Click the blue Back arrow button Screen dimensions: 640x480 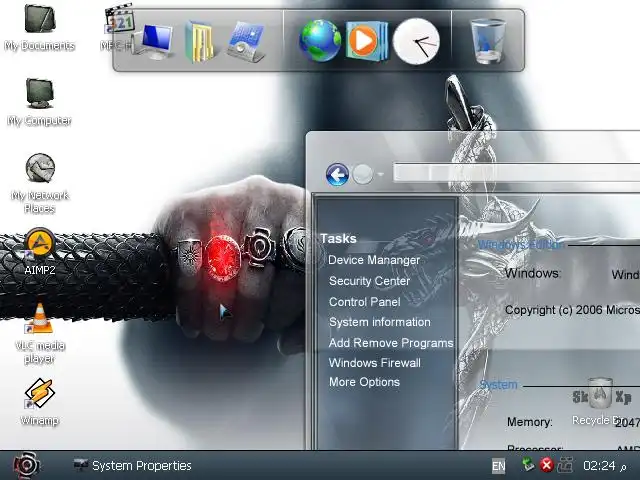coord(337,175)
